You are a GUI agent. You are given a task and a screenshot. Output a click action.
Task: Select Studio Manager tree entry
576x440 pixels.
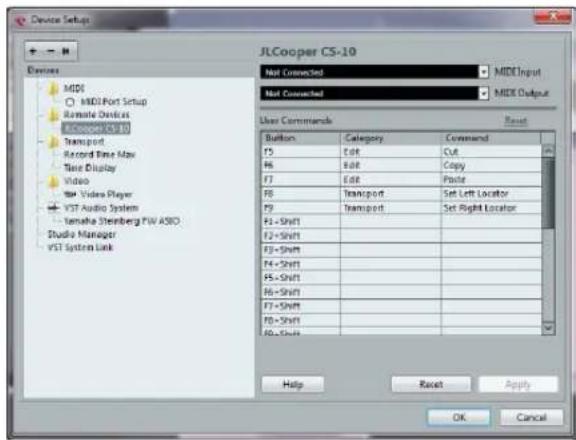82,234
